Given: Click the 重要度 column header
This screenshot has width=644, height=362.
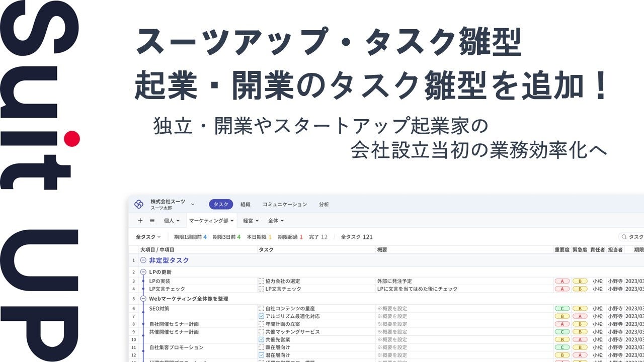Looking at the screenshot, I should click(x=561, y=249).
